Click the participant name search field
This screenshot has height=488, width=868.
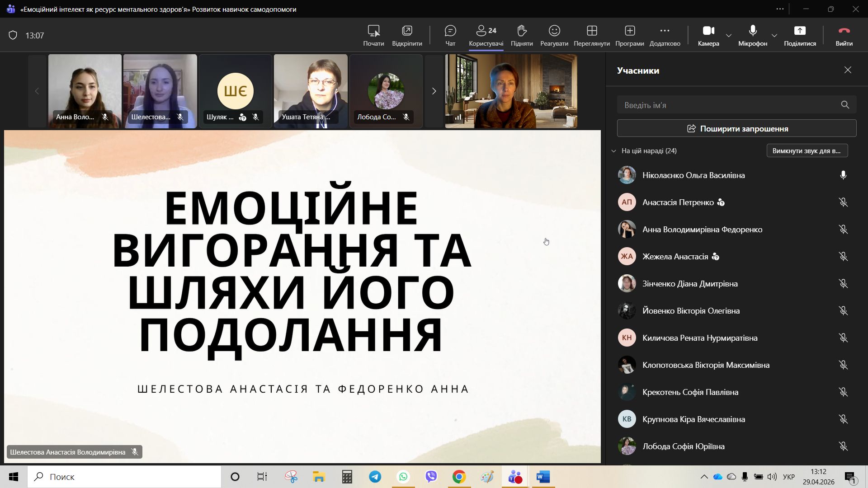[x=728, y=105]
